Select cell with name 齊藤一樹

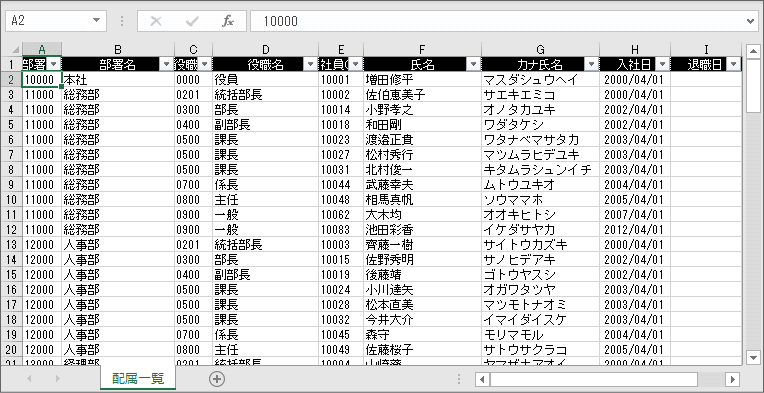coord(422,244)
